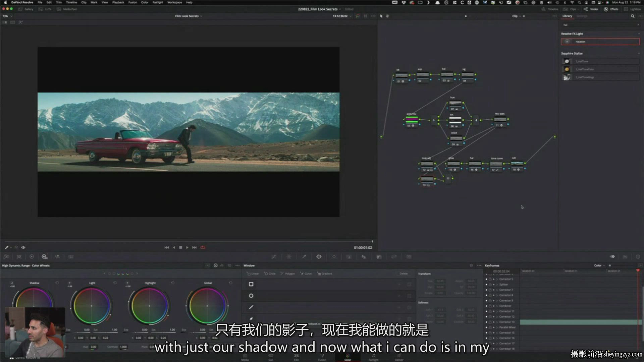Image resolution: width=644 pixels, height=362 pixels.
Task: Click the Light zone color wheel
Action: coord(91,306)
